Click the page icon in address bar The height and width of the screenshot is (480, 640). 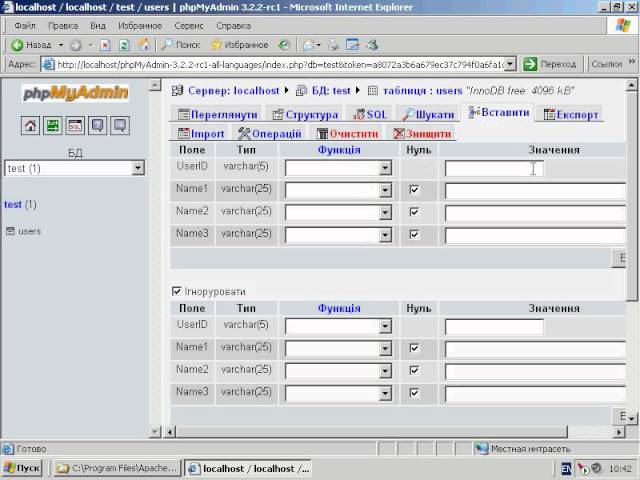[x=48, y=64]
